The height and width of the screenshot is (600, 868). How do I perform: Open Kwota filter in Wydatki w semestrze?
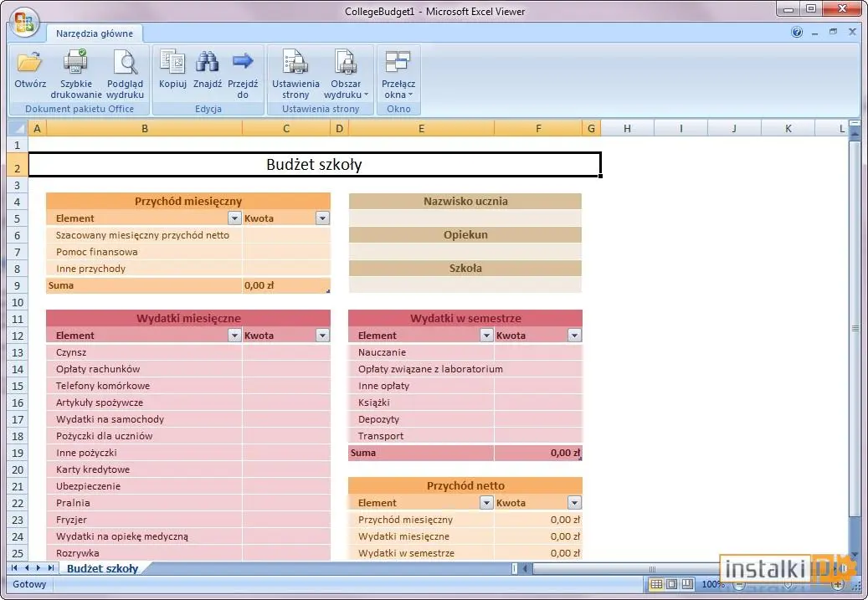tap(574, 336)
